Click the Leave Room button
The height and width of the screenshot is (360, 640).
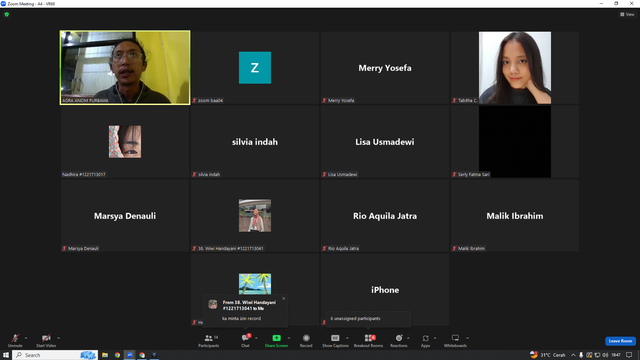click(x=620, y=341)
